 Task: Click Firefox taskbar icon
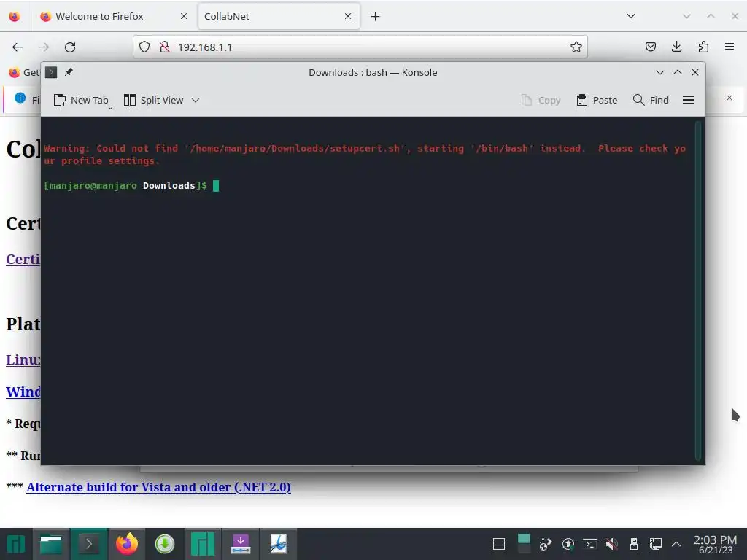click(x=127, y=544)
